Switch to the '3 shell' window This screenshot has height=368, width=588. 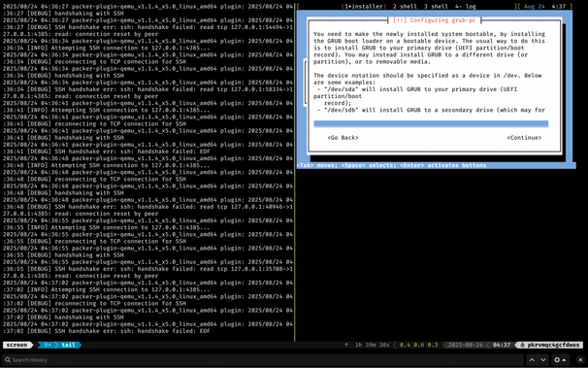(436, 7)
